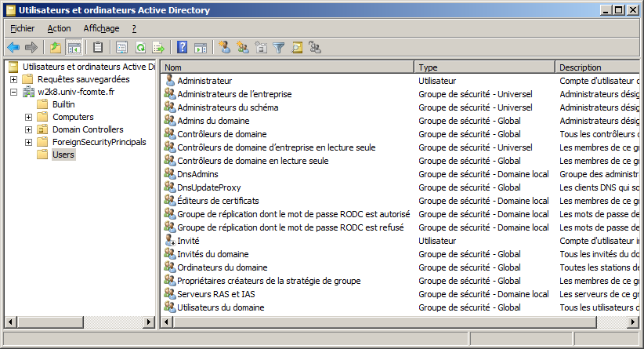The width and height of the screenshot is (644, 349).
Task: Click the Properties toolbar icon
Action: (x=122, y=48)
